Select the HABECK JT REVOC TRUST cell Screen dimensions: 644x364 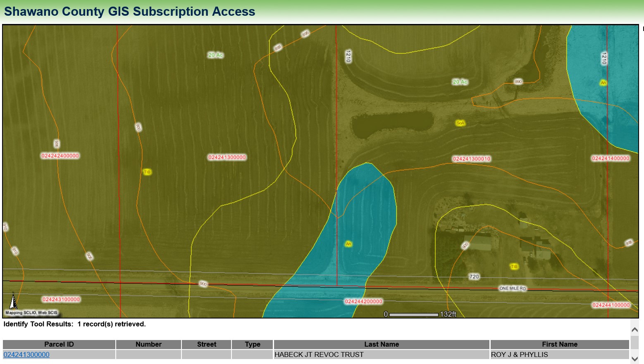pyautogui.click(x=319, y=354)
